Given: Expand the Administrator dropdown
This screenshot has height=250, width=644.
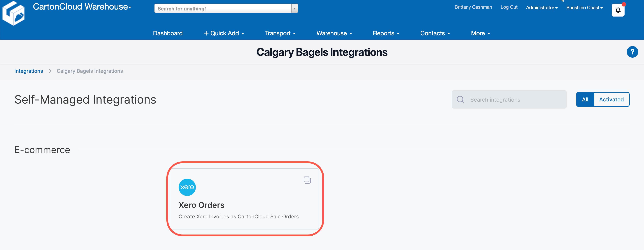Looking at the screenshot, I should tap(542, 8).
